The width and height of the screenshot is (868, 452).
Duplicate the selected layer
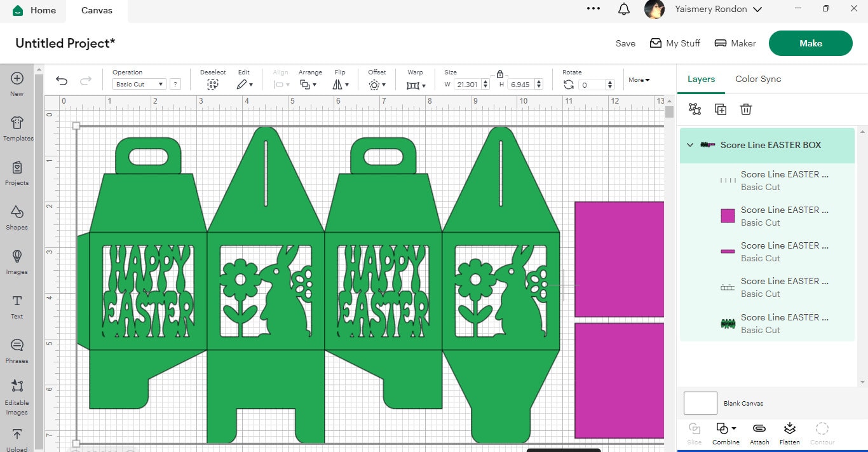tap(721, 109)
